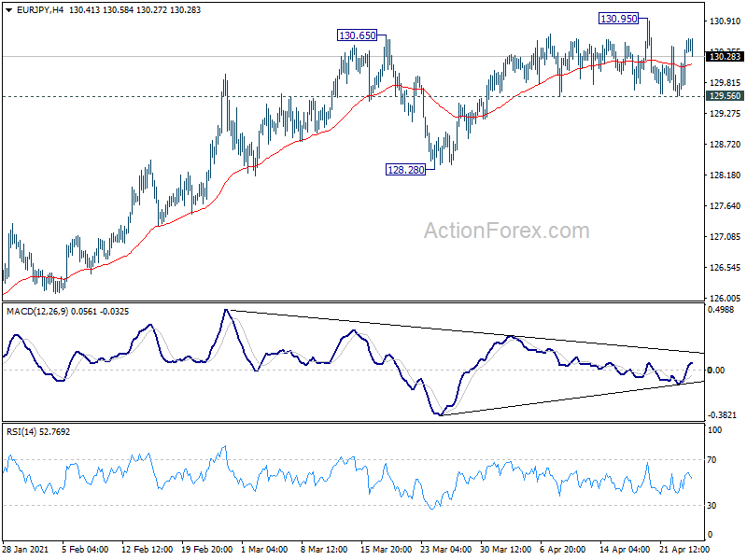Click the 12 Feb 12:00 time label
Screen dimensions: 747x560
click(147, 549)
